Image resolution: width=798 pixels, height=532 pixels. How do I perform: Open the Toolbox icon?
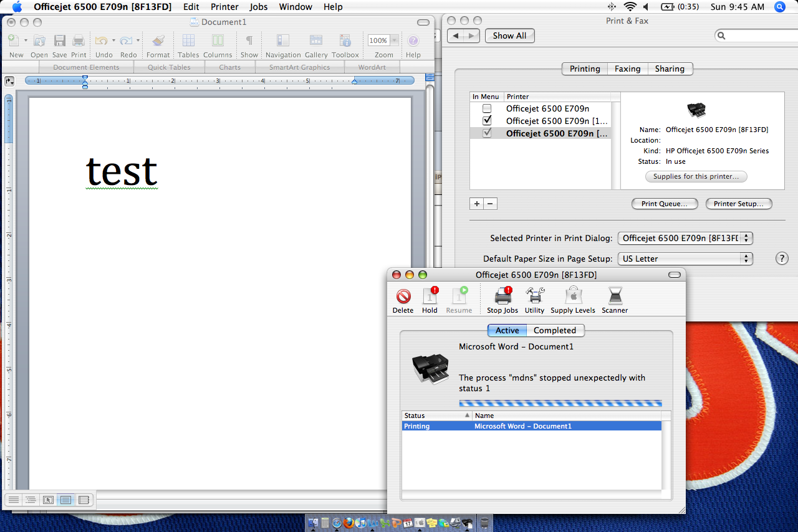pos(345,41)
